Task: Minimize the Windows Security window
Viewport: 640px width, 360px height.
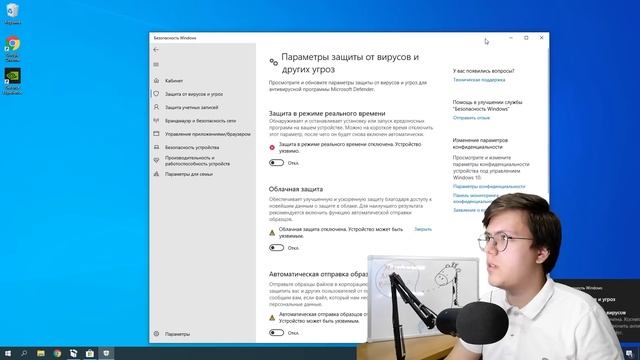Action: coord(511,38)
